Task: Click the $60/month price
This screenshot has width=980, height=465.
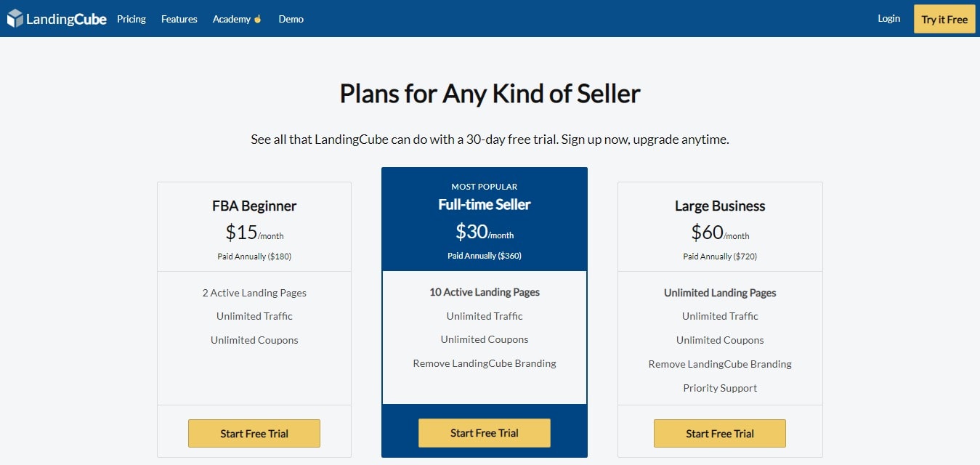Action: pyautogui.click(x=720, y=232)
